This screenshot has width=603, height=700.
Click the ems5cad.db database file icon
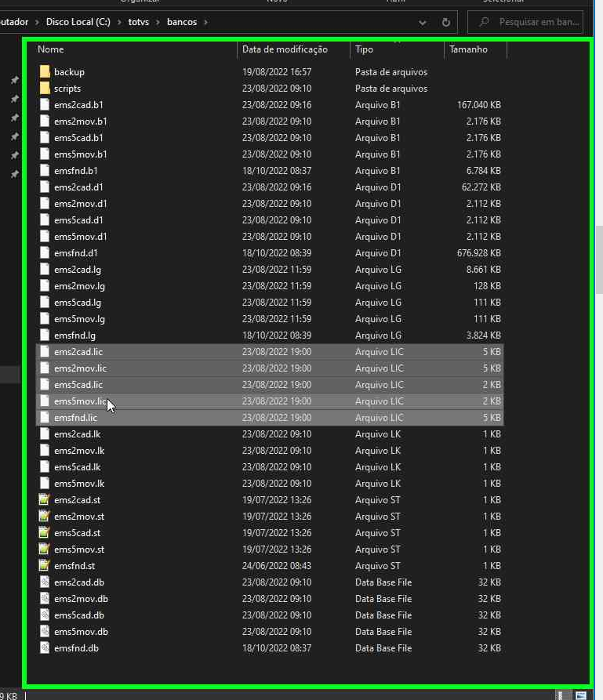tap(45, 615)
